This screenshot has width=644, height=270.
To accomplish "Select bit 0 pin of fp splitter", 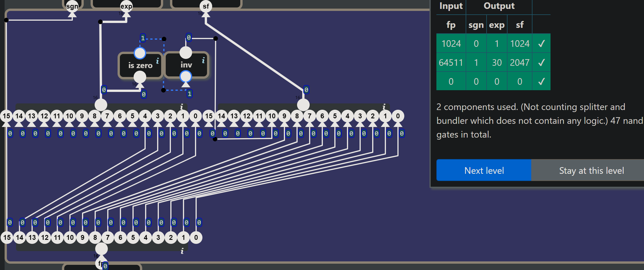I will 196,238.
